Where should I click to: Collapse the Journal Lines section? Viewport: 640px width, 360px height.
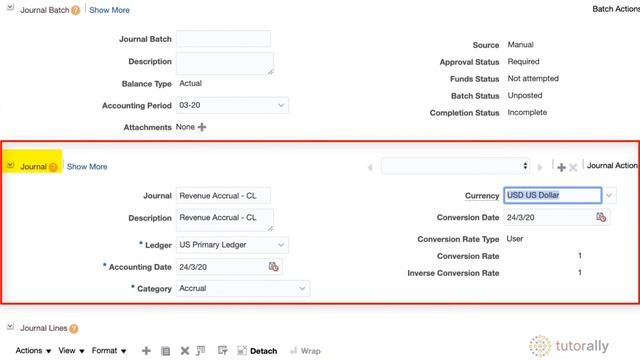(x=10, y=326)
